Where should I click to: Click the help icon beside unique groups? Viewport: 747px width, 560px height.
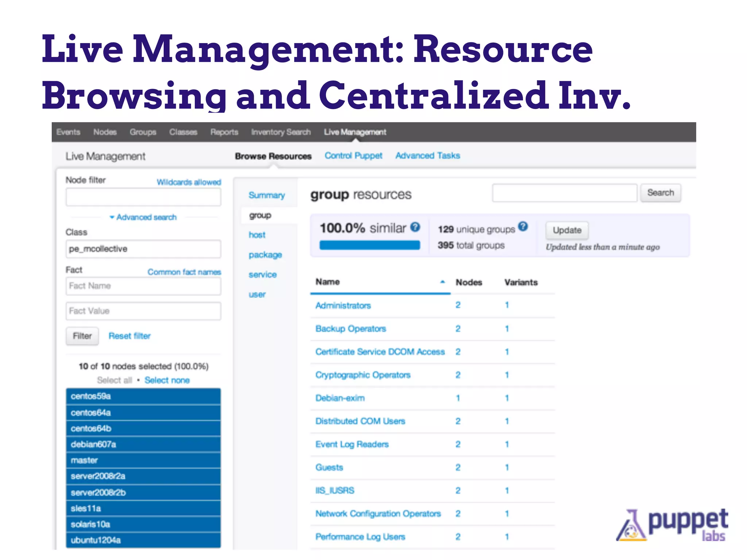523,226
